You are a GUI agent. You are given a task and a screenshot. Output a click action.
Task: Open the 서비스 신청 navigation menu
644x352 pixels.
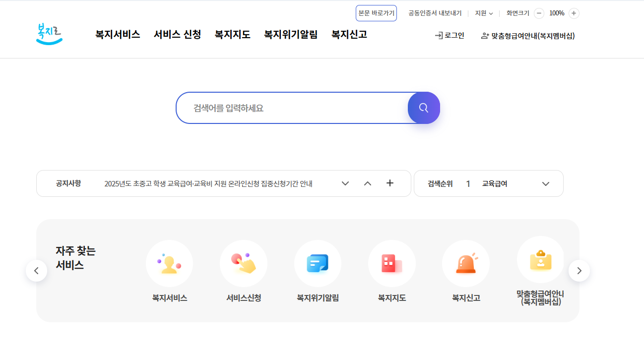point(177,34)
